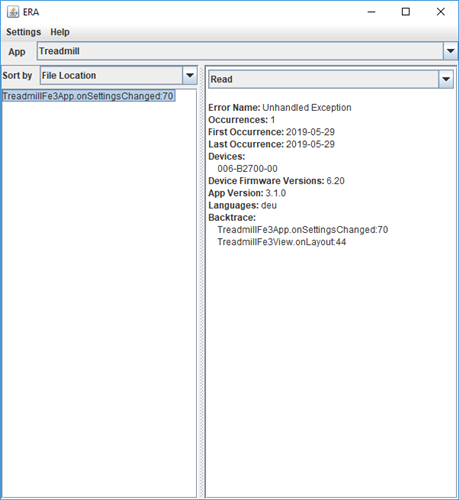The image size is (459, 500).
Task: Click device ID 006-B2700-00
Action: pyautogui.click(x=247, y=169)
